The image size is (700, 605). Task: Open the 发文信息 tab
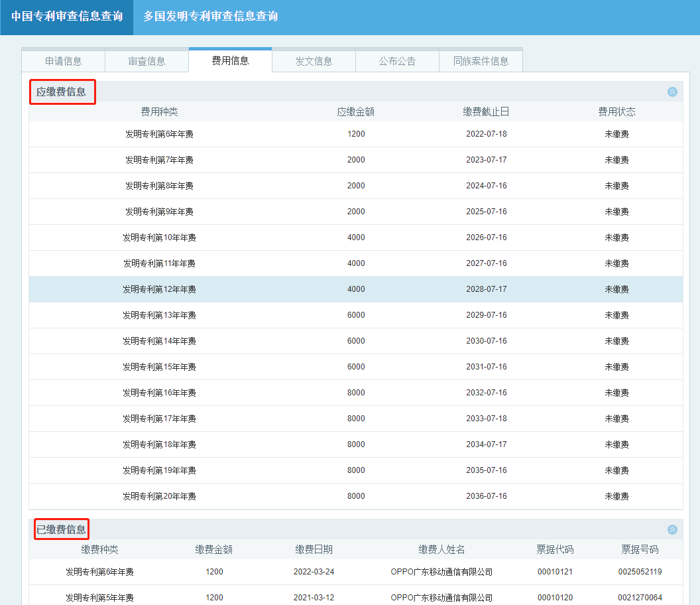coord(314,61)
